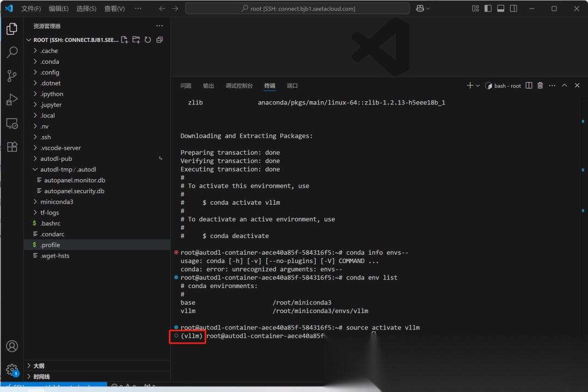
Task: Split the terminal
Action: [x=529, y=85]
